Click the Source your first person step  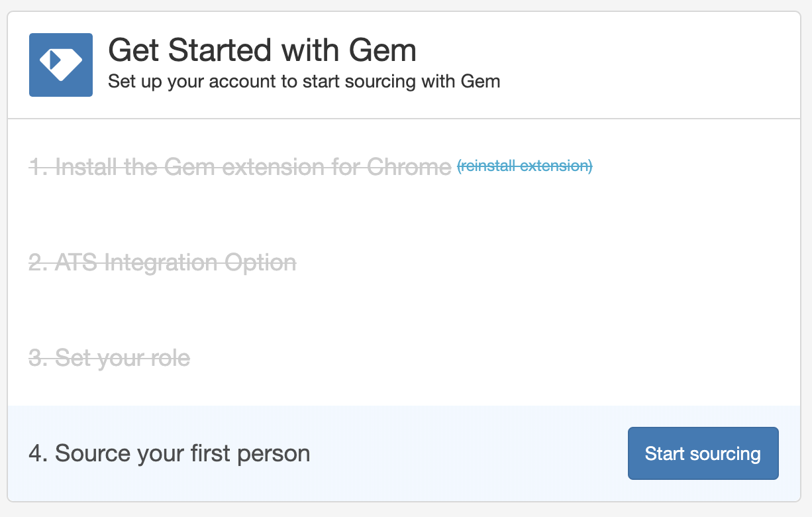170,453
